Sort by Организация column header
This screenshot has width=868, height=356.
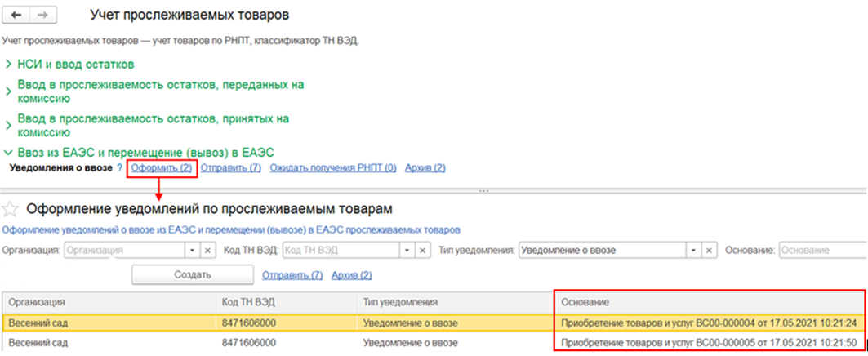(x=109, y=302)
